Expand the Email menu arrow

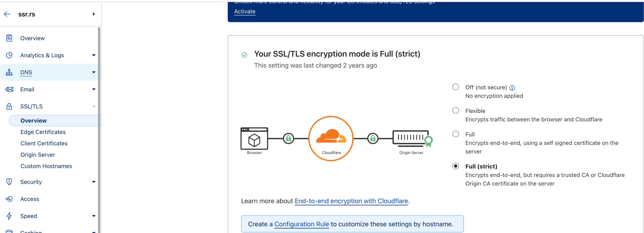tap(94, 89)
